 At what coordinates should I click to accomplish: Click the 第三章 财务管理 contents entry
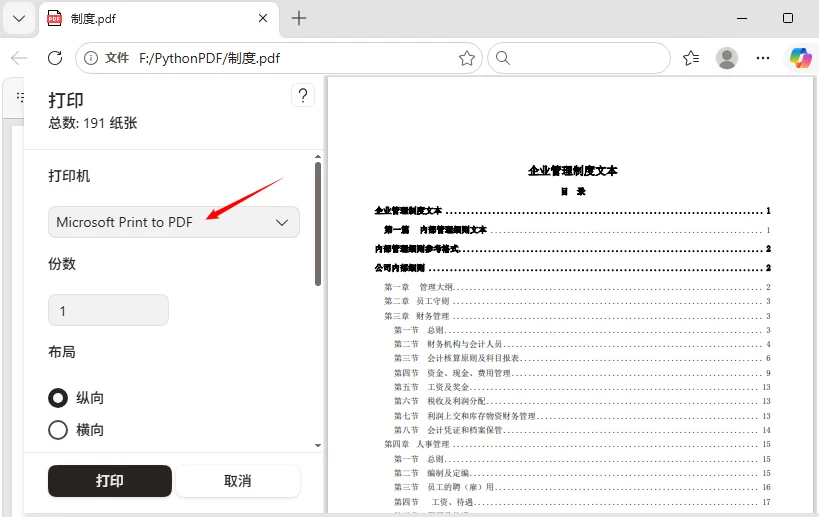click(577, 316)
